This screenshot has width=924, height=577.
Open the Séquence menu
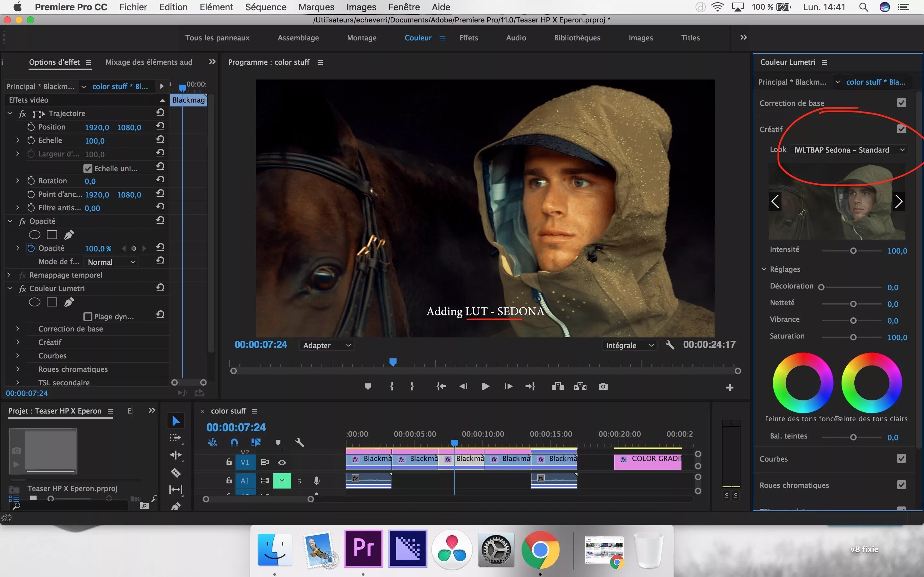(x=265, y=7)
